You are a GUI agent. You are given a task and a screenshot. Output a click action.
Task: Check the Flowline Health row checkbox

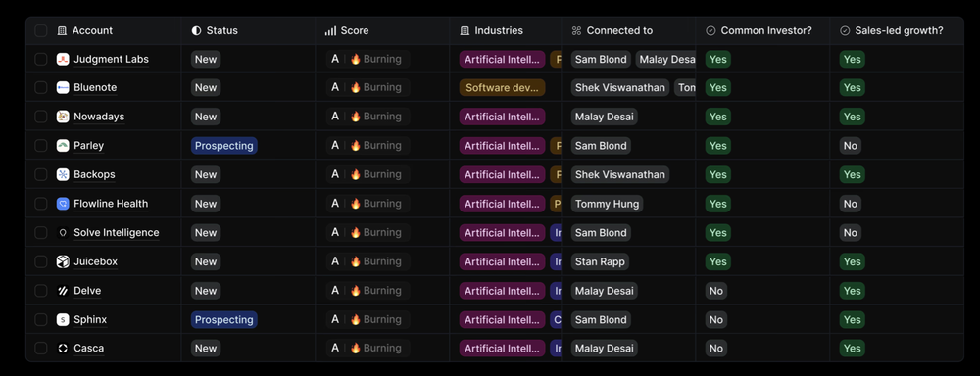pos(40,204)
